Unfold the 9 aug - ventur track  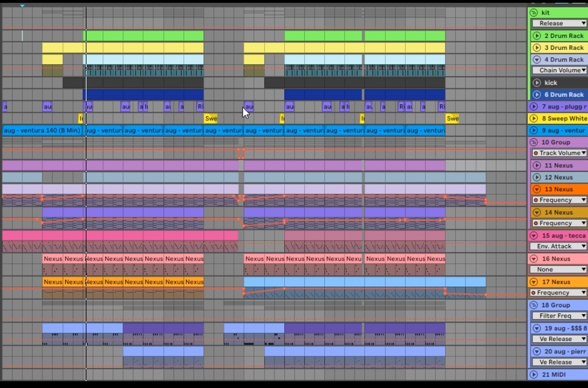(533, 131)
